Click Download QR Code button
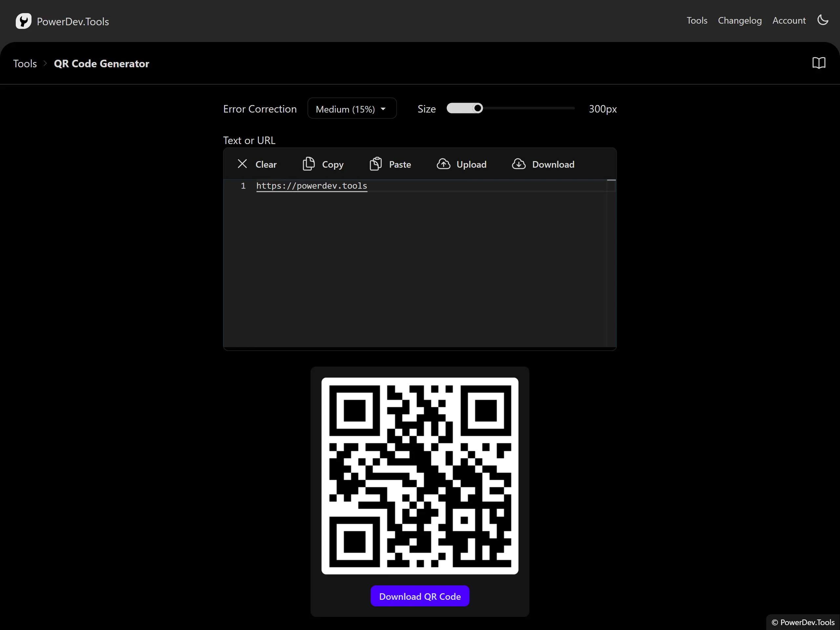Screen dimensions: 840x630 pos(420,596)
